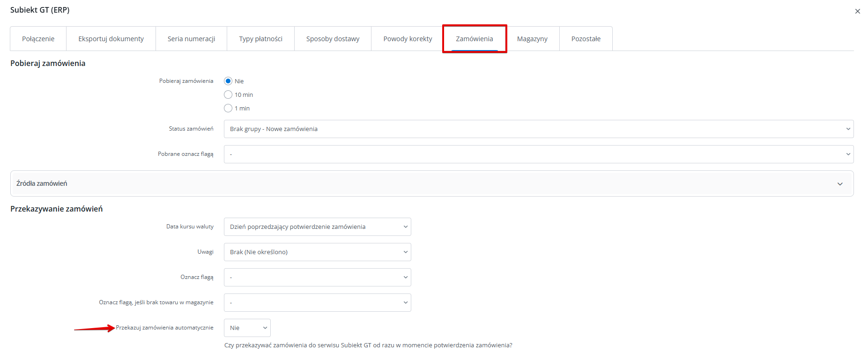Open the 'Pobrane oznacz flagą' dropdown
Image resolution: width=868 pixels, height=359 pixels.
538,154
